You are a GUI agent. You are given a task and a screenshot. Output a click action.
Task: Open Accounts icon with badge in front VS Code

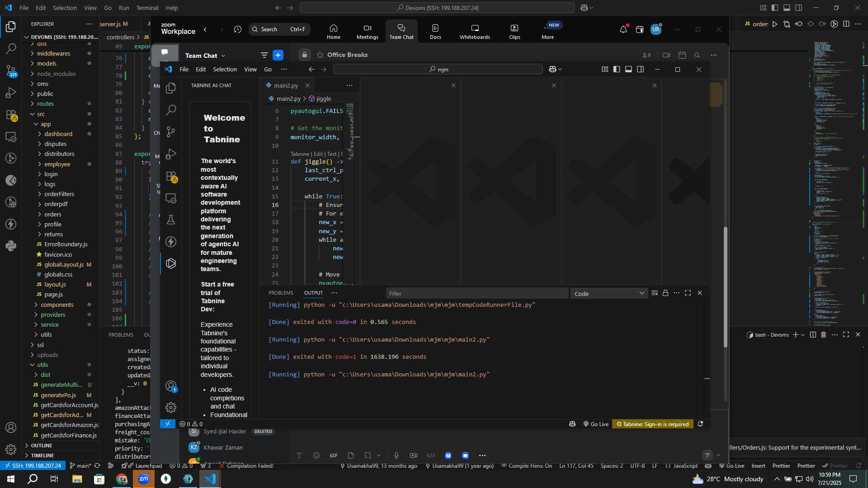(171, 386)
